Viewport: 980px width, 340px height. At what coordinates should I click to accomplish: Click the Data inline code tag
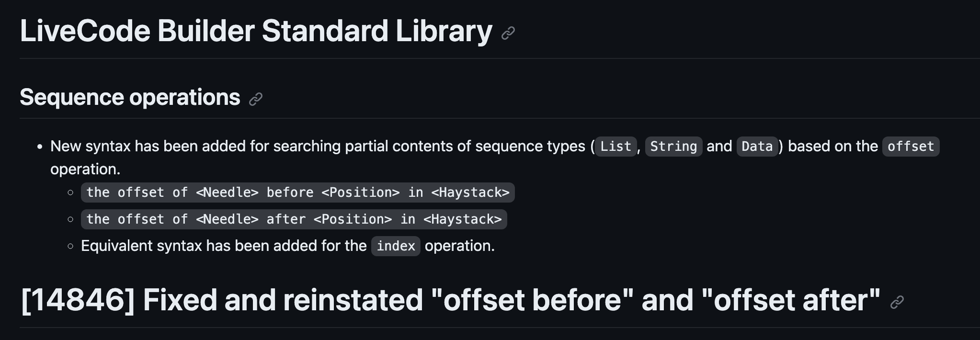tap(757, 147)
